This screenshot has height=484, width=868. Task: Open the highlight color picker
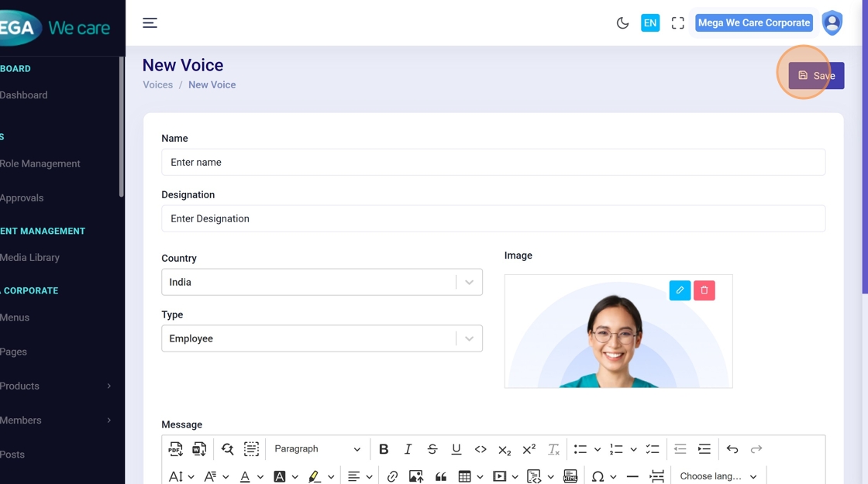click(x=315, y=476)
